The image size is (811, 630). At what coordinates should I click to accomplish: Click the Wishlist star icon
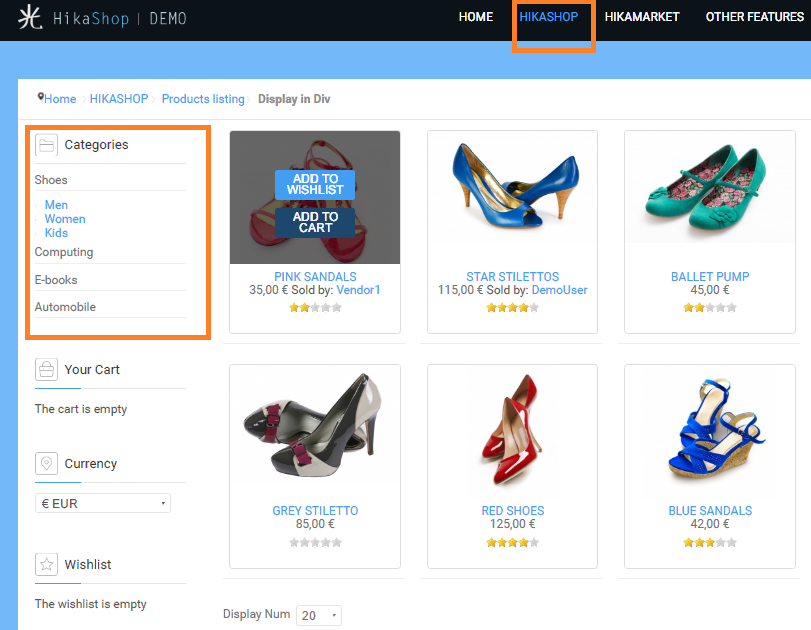click(46, 565)
